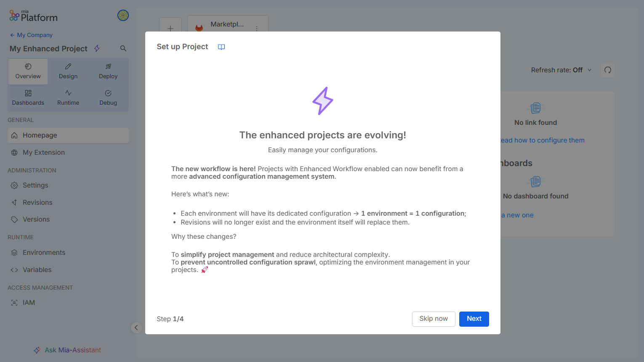Go to Settings in Administration
This screenshot has height=362, width=644.
(68, 185)
